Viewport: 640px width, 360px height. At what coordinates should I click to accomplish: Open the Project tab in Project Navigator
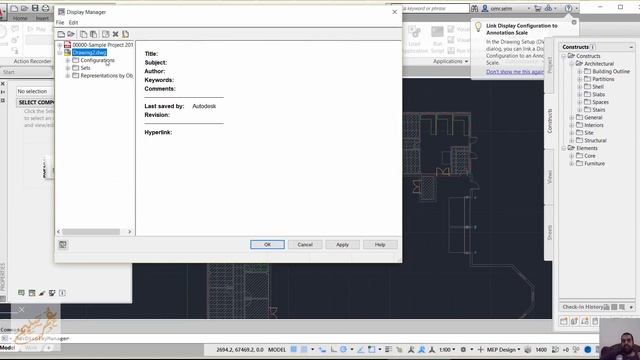coord(549,65)
